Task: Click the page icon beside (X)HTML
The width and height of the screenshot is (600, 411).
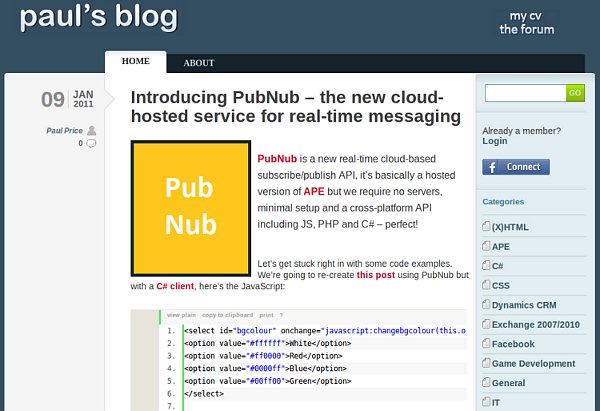Action: click(486, 226)
